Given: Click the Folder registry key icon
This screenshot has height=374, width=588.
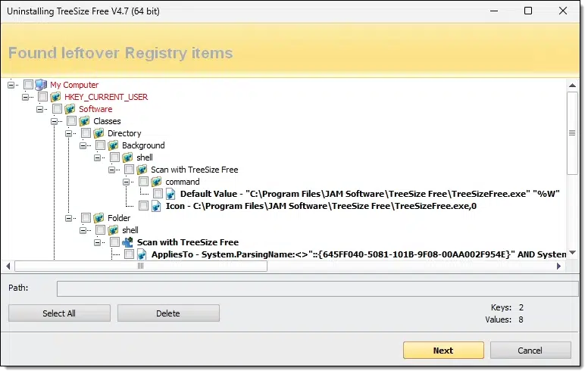Looking at the screenshot, I should coord(99,218).
